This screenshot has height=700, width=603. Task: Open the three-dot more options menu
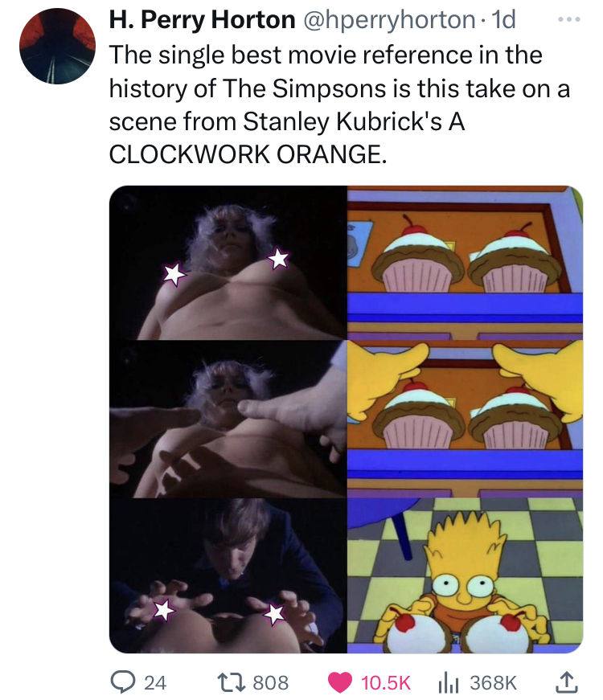568,19
